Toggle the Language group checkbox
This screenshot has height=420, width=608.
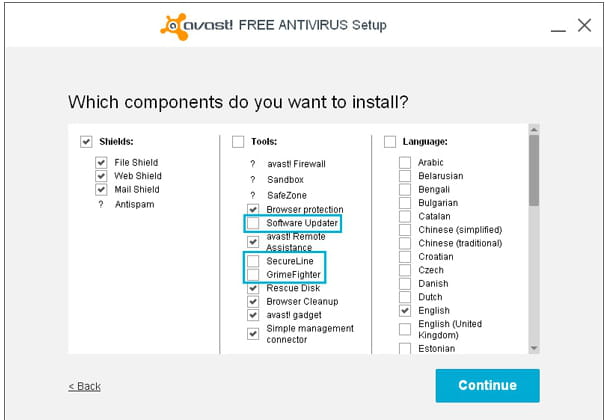pyautogui.click(x=390, y=142)
